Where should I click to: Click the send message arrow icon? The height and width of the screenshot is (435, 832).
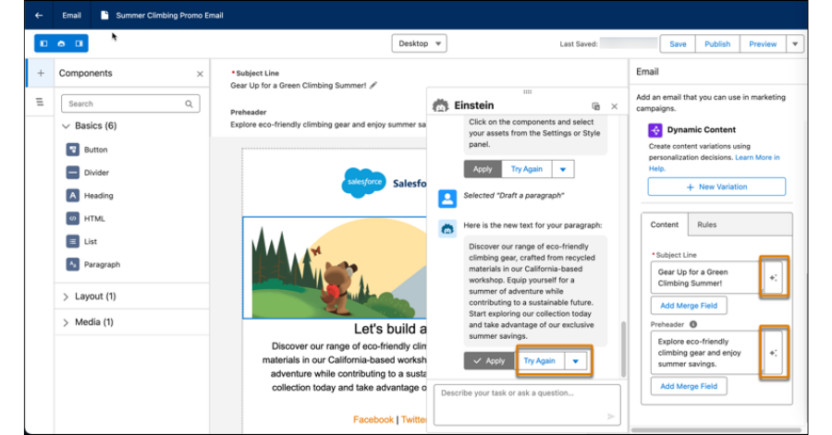(x=611, y=416)
